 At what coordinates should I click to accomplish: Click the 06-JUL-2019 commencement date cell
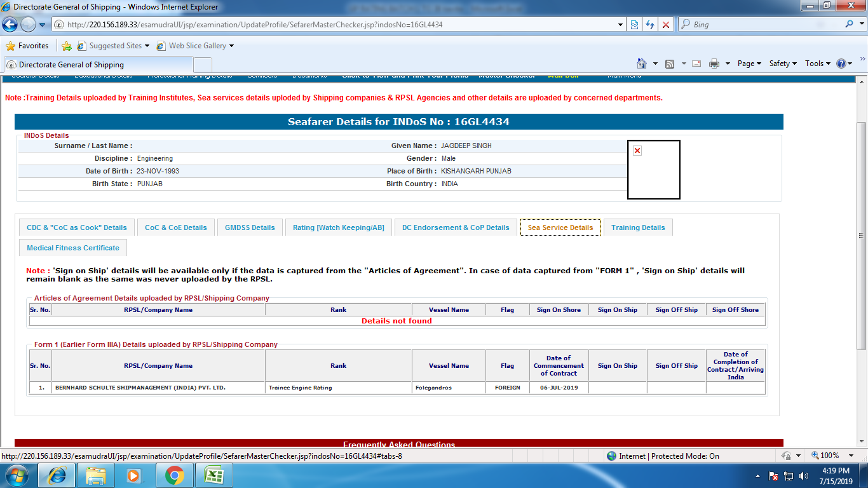(559, 388)
